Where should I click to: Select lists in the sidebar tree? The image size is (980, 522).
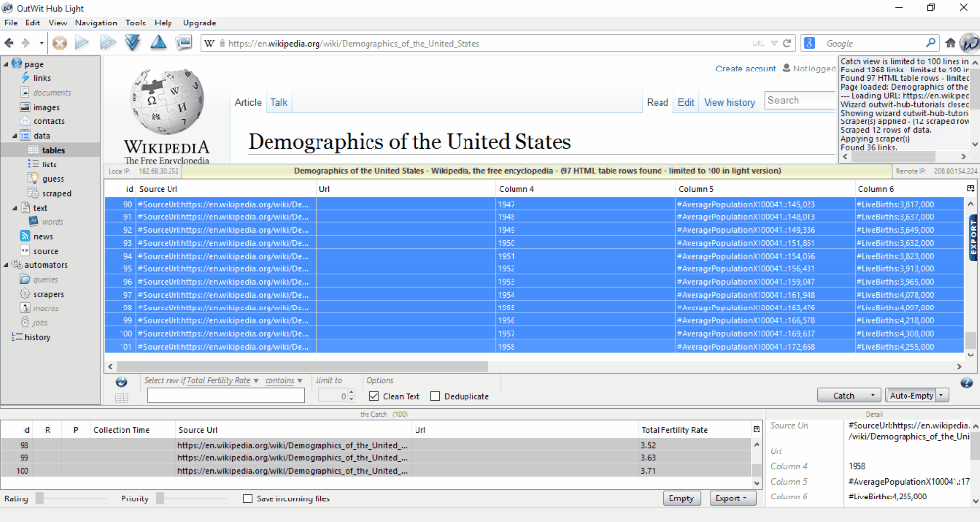(x=49, y=165)
